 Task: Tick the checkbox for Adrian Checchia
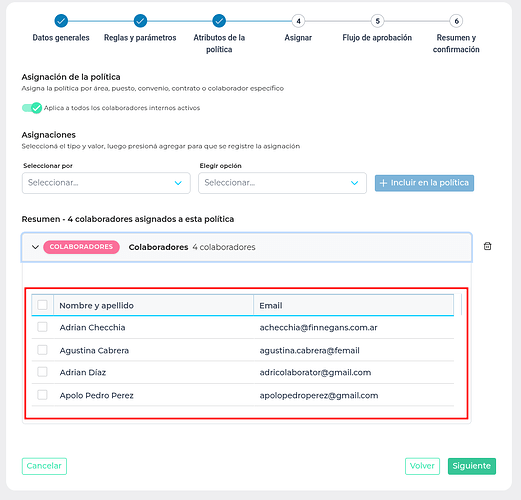(42, 327)
